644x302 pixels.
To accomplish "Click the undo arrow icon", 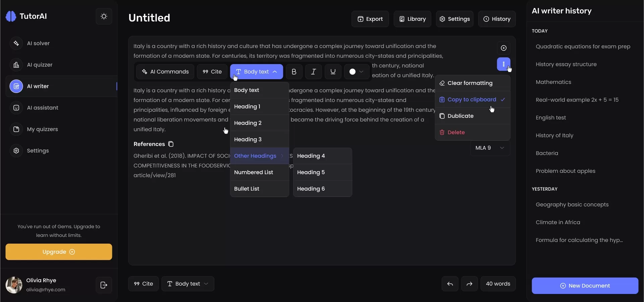I will [x=450, y=284].
